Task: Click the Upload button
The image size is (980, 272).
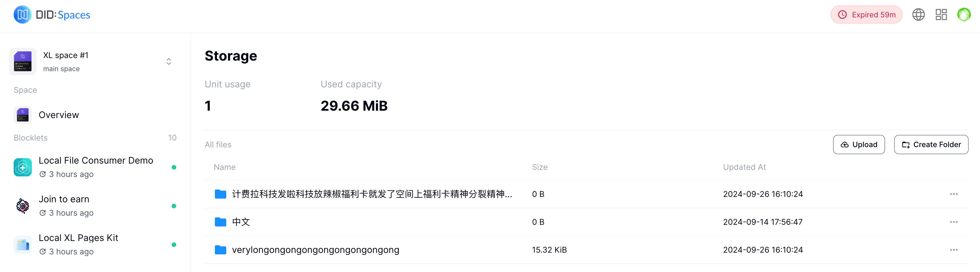Action: pyautogui.click(x=859, y=145)
